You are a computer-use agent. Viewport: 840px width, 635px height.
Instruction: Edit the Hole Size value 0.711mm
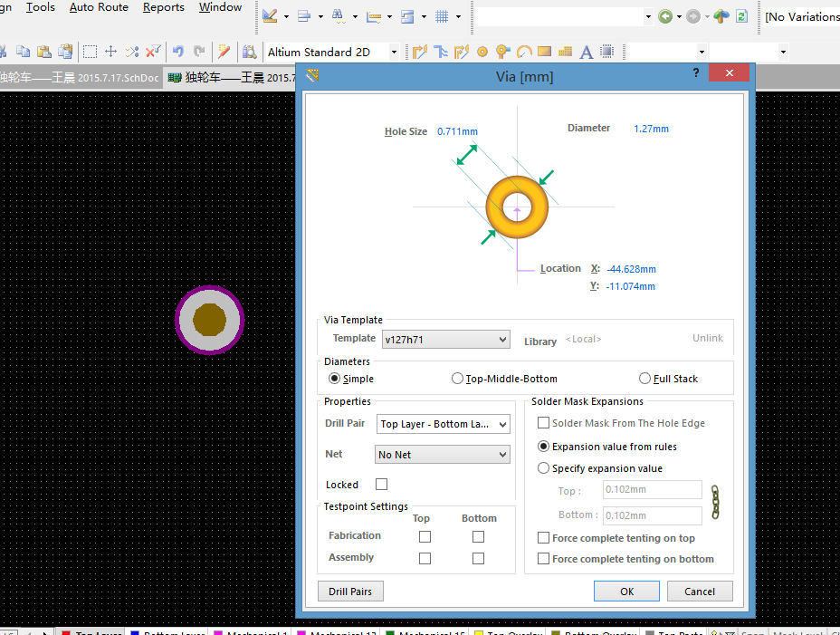tap(457, 131)
